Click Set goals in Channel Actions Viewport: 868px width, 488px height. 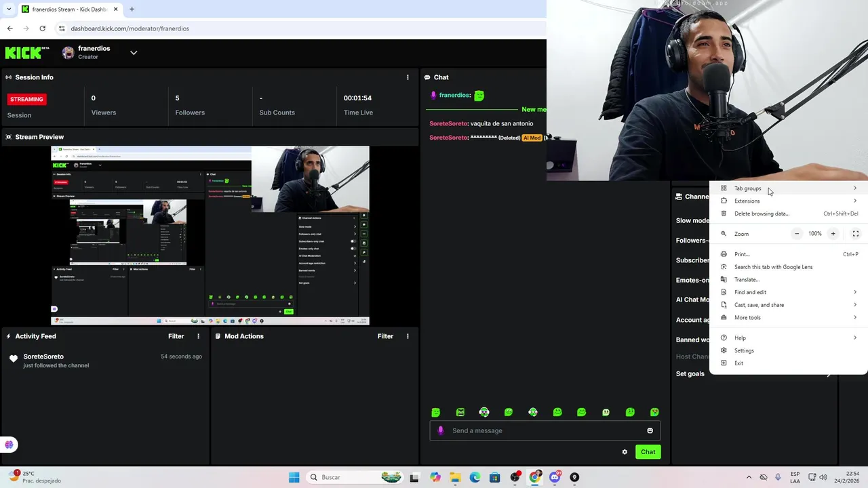click(x=690, y=373)
